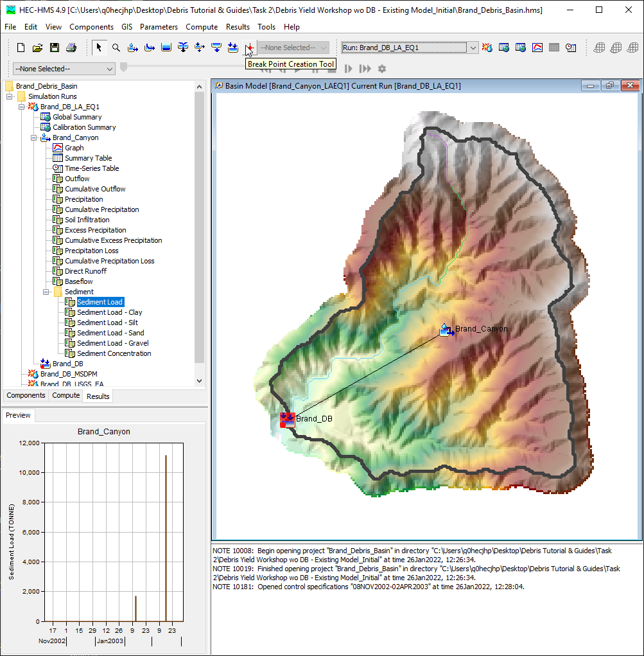644x656 pixels.
Task: Print using the printer toolbar icon
Action: 71,48
